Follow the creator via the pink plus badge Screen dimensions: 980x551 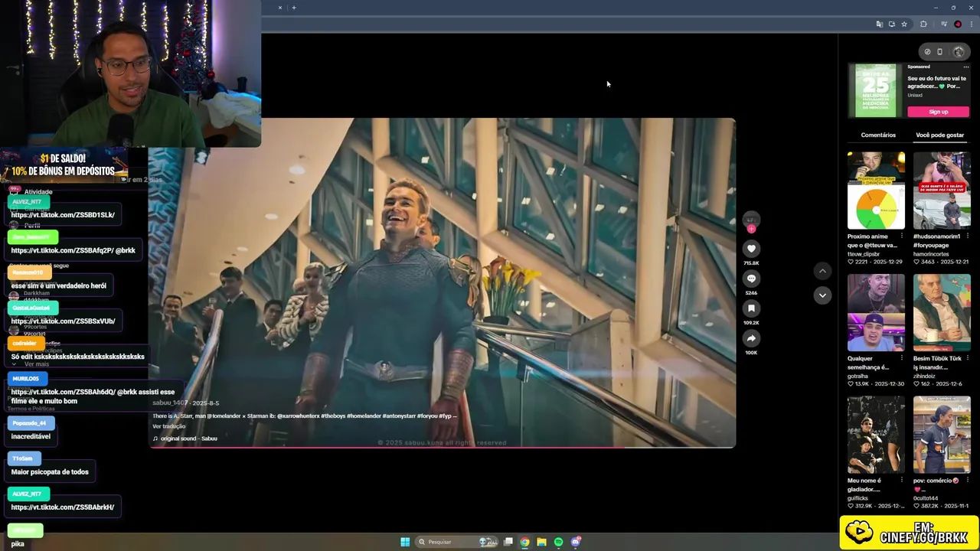[x=751, y=229]
